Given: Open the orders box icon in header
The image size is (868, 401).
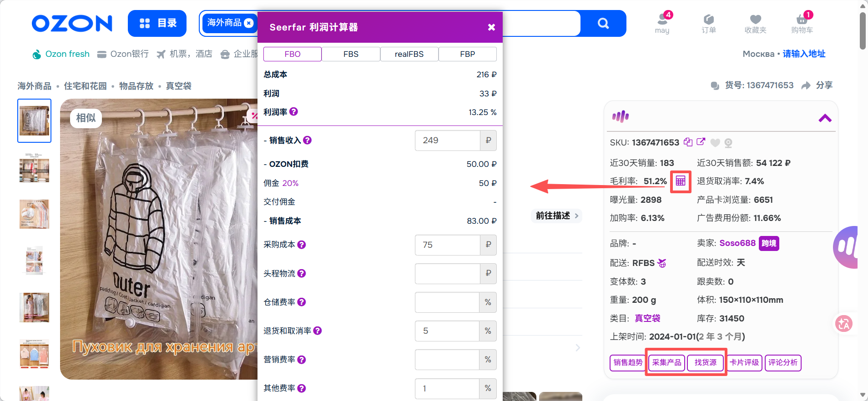Looking at the screenshot, I should click(708, 20).
